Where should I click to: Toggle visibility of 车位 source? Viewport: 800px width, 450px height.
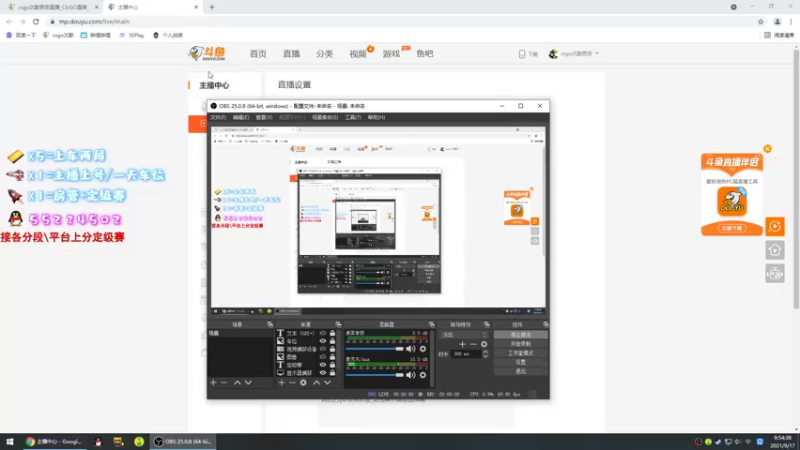tap(322, 341)
